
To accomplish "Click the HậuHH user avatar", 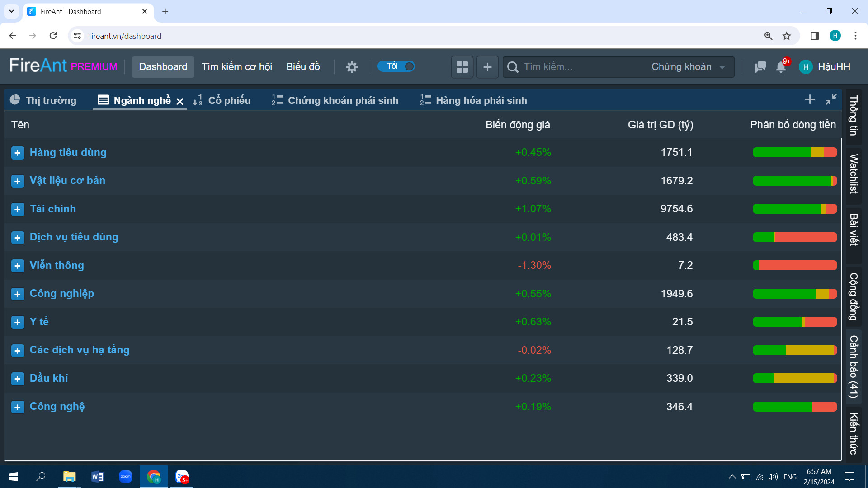I will coord(806,67).
